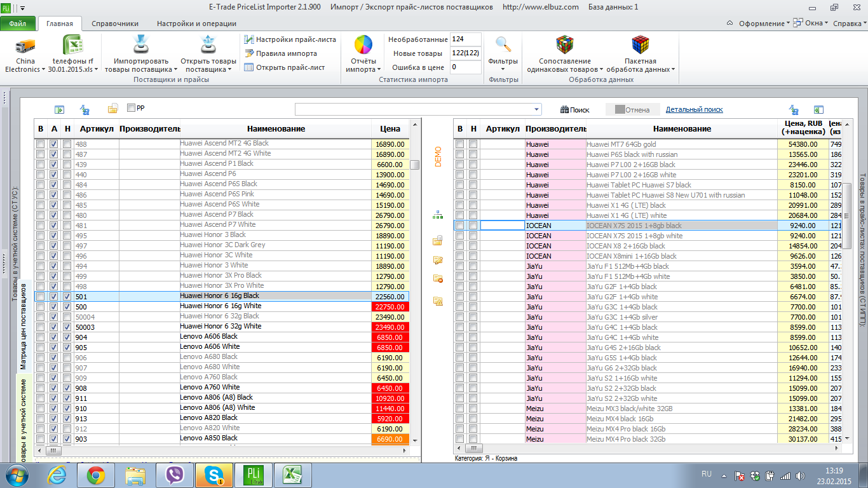Click the sort icon above the right table

pos(794,109)
